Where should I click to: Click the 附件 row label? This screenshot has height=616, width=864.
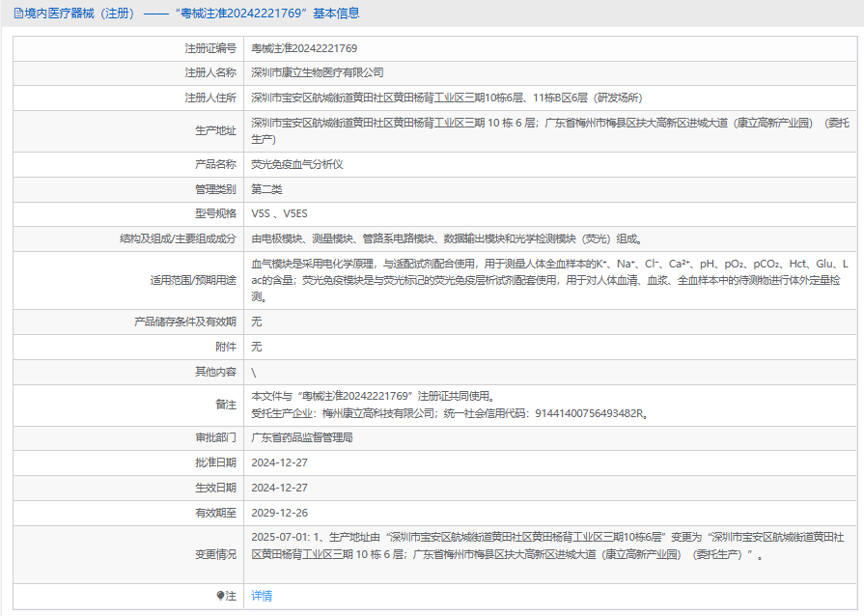tap(225, 347)
